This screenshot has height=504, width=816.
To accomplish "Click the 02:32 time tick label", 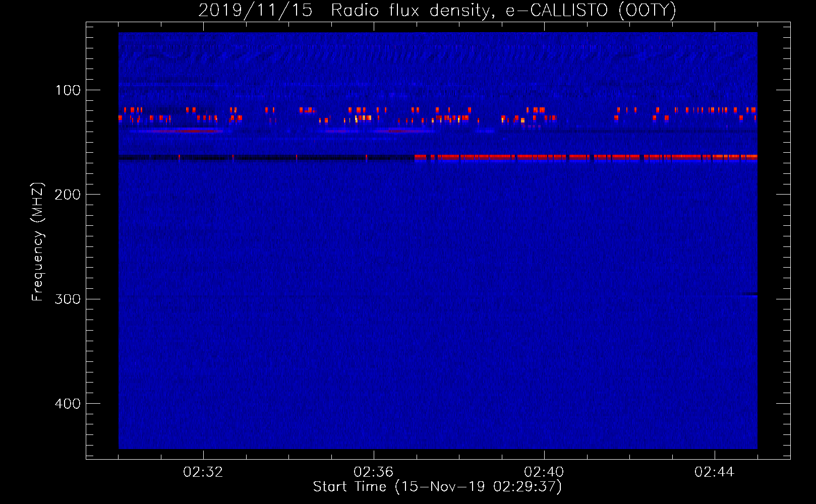I will [203, 472].
